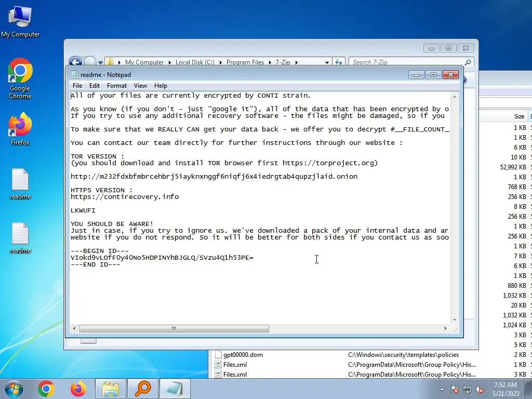Open muted volume tray icon
This screenshot has width=532, height=399.
click(x=480, y=389)
